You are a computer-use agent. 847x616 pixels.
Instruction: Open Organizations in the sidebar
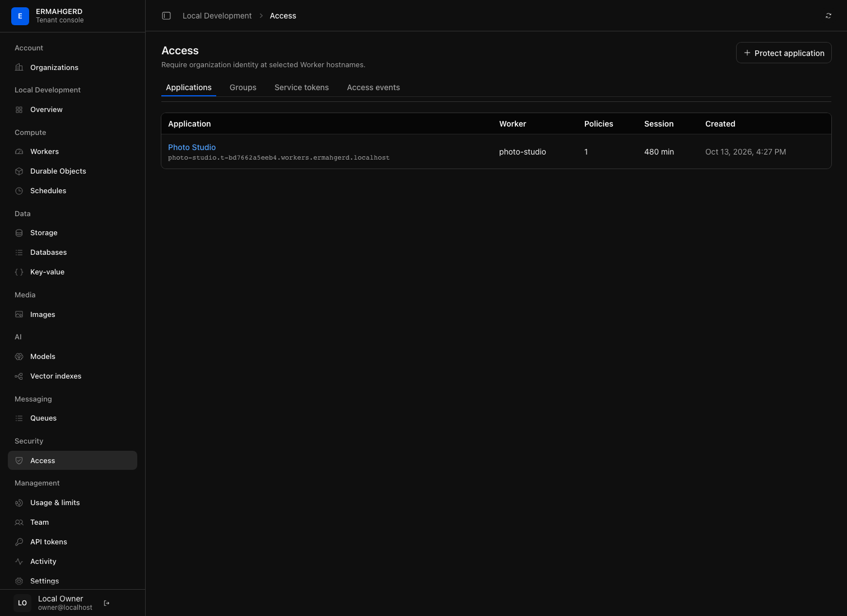pyautogui.click(x=72, y=67)
